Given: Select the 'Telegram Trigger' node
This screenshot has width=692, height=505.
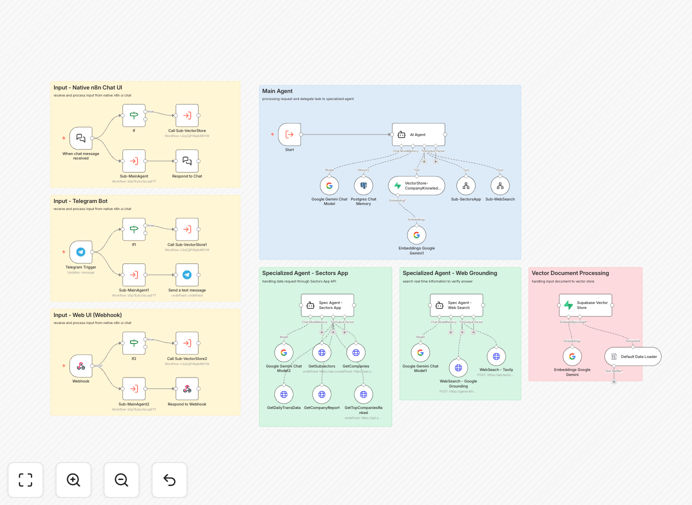Looking at the screenshot, I should coord(81,252).
